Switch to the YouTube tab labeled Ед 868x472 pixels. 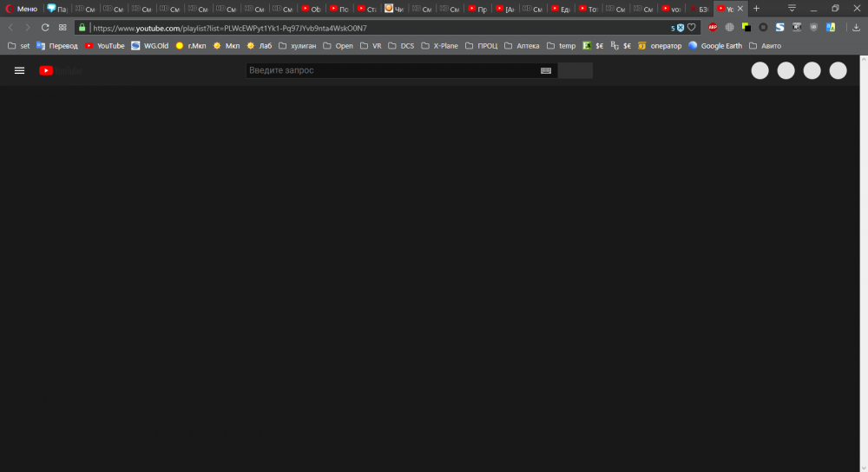[x=561, y=9]
